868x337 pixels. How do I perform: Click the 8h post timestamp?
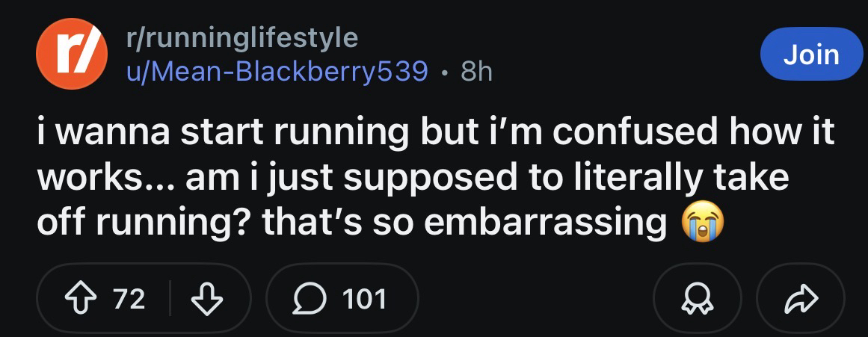[x=475, y=72]
